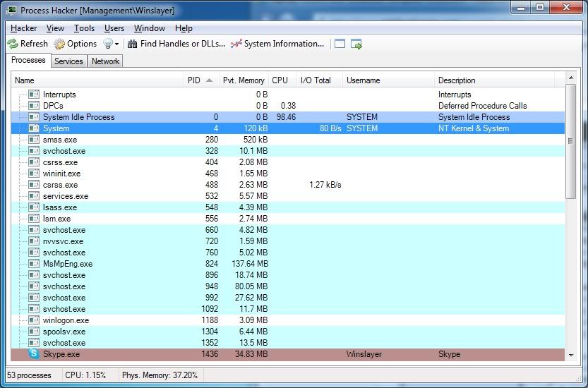Click the winlogon.exe process icon
588x388 pixels.
34,320
